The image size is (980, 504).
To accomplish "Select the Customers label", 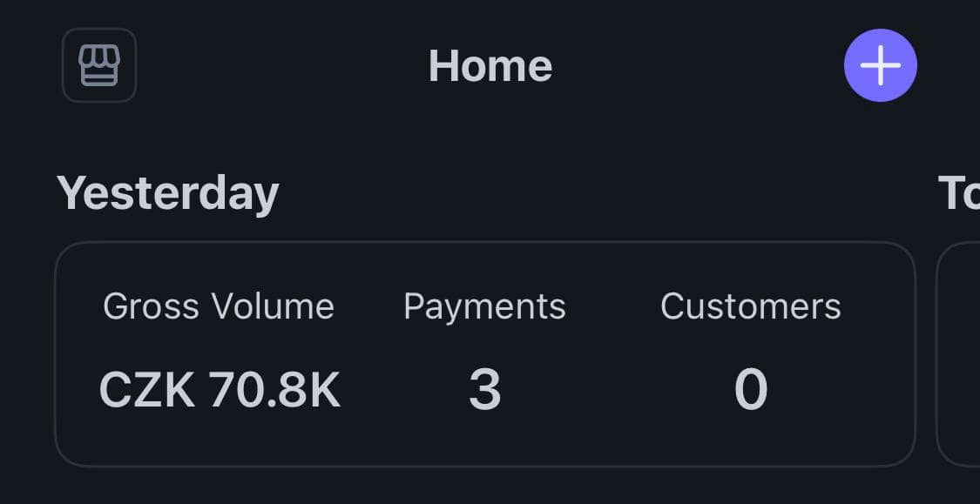I will click(x=751, y=306).
